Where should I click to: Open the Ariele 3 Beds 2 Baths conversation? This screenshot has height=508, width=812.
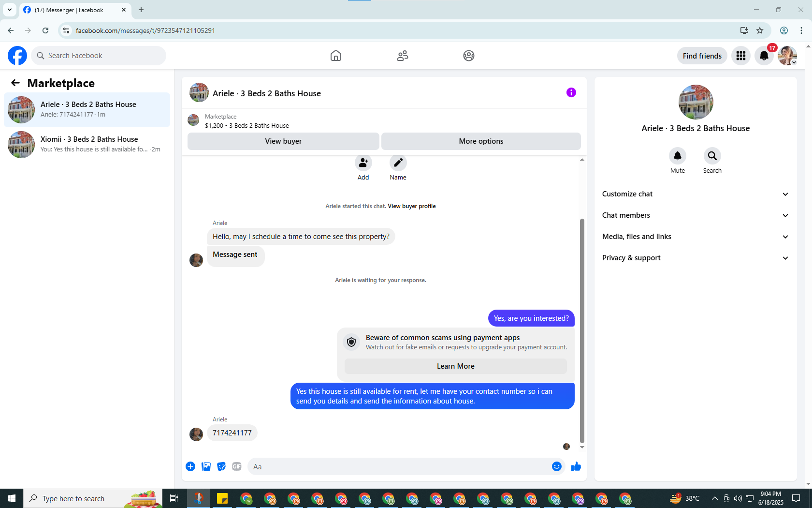tap(87, 110)
